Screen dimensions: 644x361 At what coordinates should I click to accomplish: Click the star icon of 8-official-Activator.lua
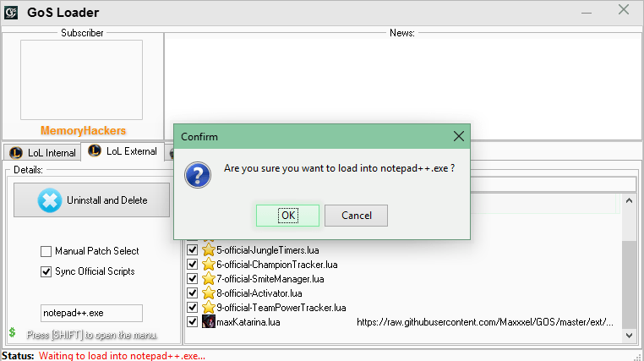pyautogui.click(x=209, y=293)
